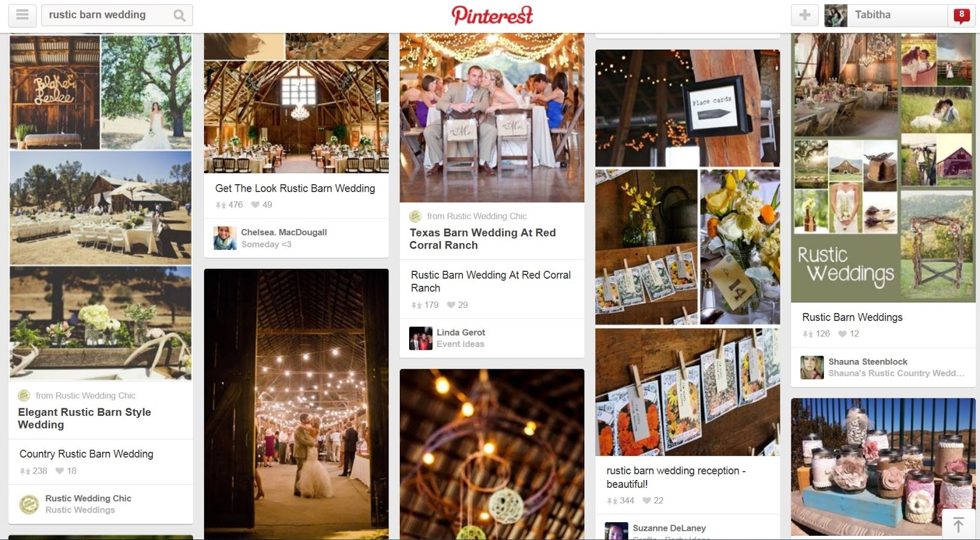Viewport: 980px width, 540px height.
Task: Open 'Texas Barn Wedding At Red Corral Ranch' link
Action: (x=483, y=239)
